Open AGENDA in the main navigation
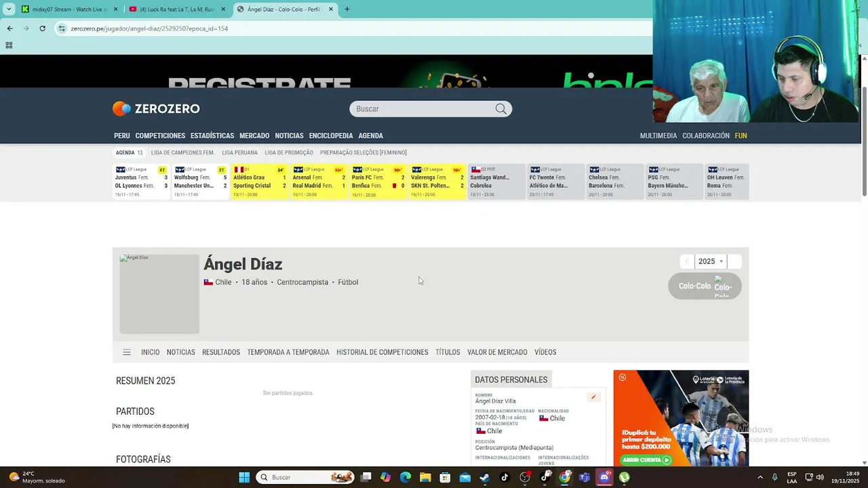The height and width of the screenshot is (488, 868). (x=371, y=136)
